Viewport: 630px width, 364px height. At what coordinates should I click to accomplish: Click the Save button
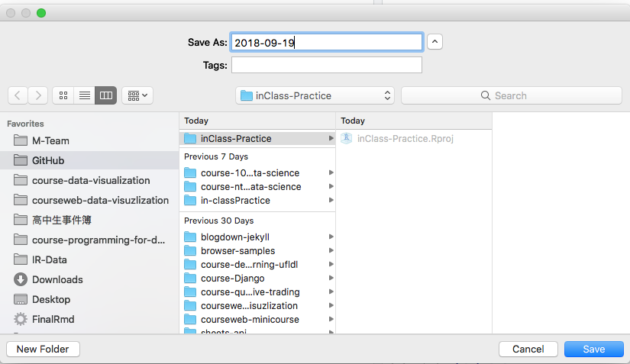(593, 349)
